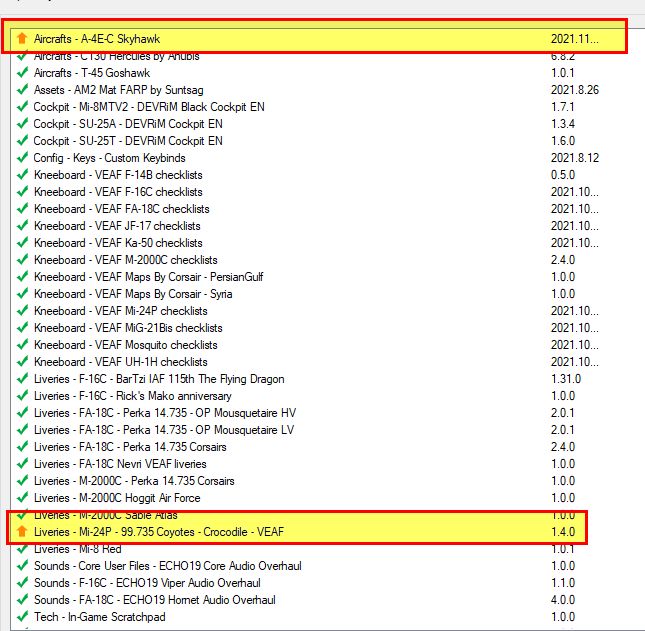Viewport: 645px width, 631px height.
Task: Click version 4.0.0 of Hornet Audio Overhaul
Action: [x=565, y=600]
